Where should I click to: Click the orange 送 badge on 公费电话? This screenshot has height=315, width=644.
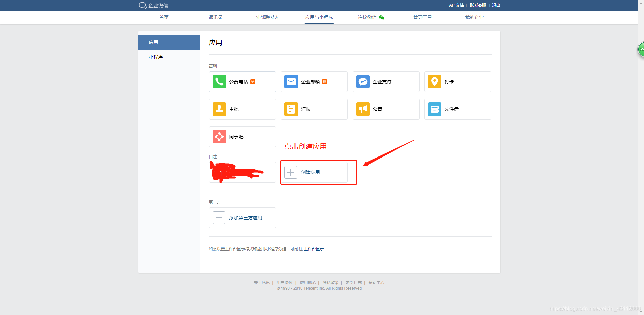coord(253,82)
